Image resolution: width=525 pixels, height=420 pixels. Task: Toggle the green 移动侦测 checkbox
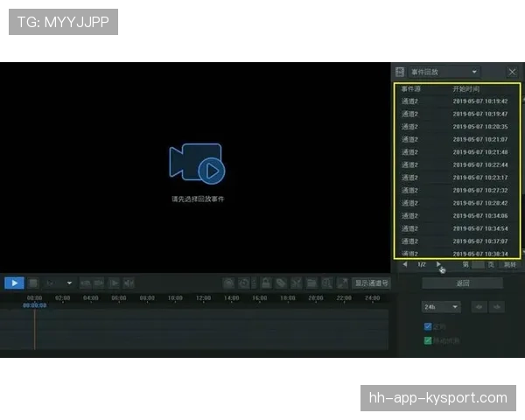(428, 340)
